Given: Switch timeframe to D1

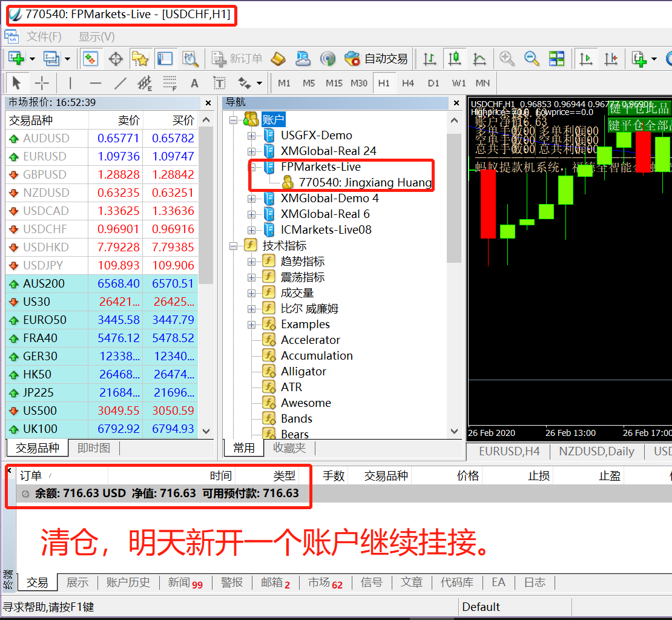Looking at the screenshot, I should click(x=433, y=83).
